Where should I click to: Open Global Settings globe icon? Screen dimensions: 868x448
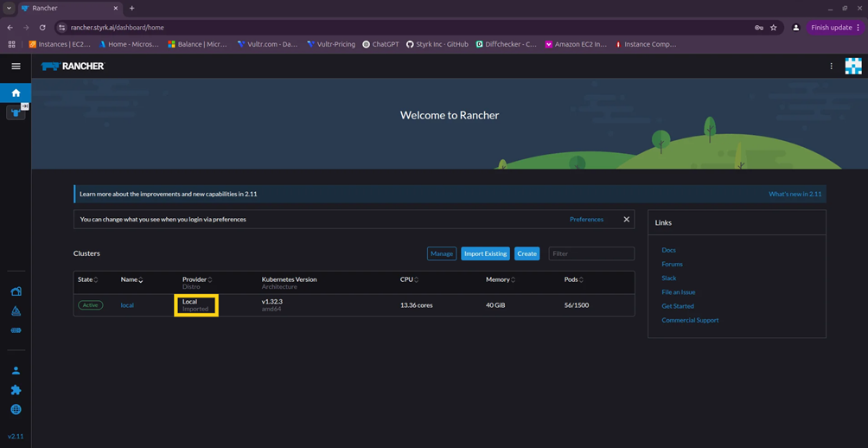tap(16, 410)
